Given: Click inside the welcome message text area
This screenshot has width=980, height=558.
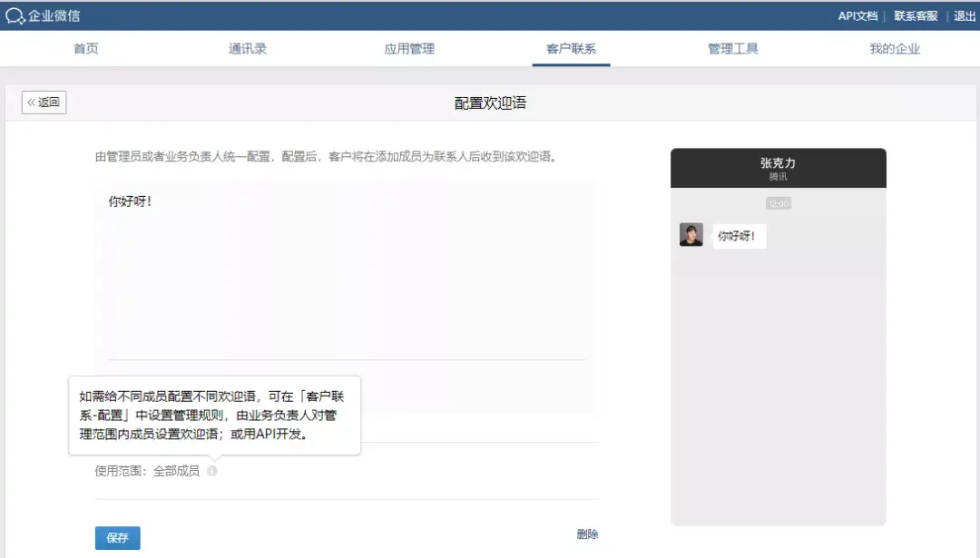Looking at the screenshot, I should [x=345, y=272].
